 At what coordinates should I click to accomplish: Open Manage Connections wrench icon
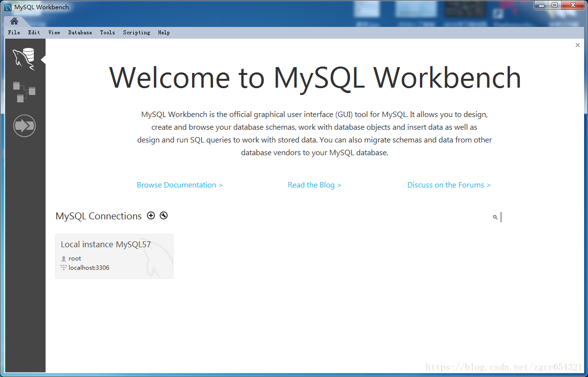pyautogui.click(x=164, y=215)
